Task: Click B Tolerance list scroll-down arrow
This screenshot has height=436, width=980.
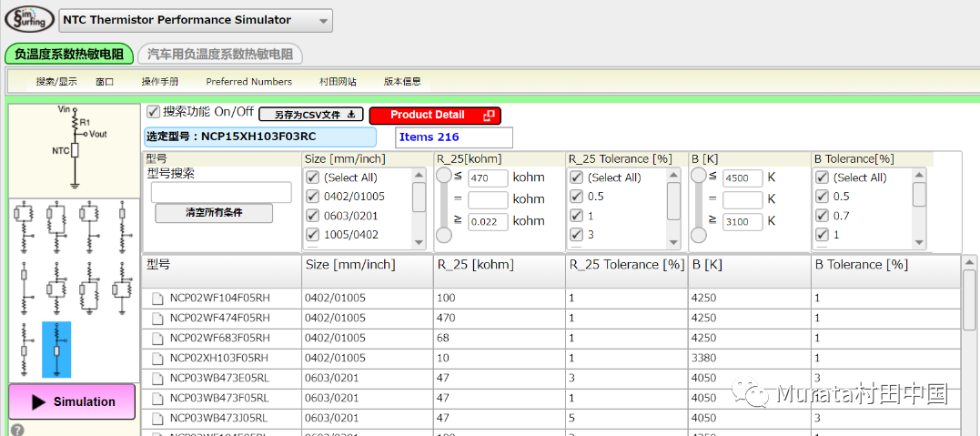Action: 919,242
